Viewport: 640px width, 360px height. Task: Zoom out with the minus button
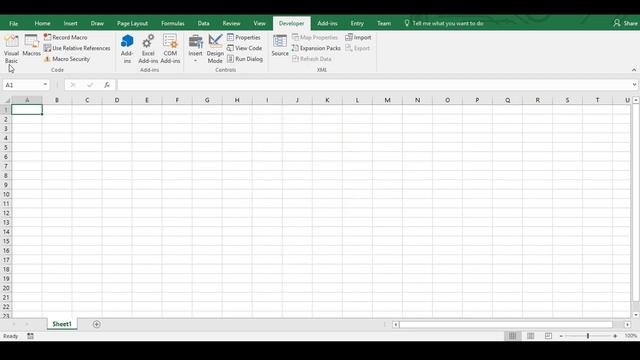(x=562, y=336)
